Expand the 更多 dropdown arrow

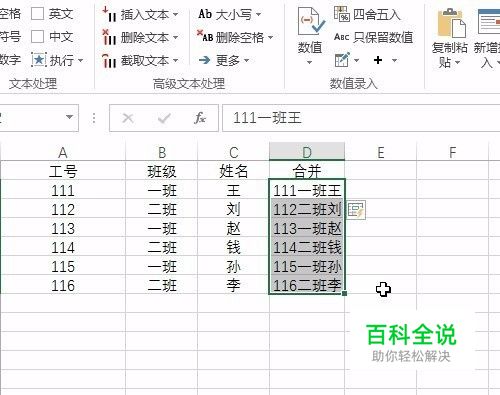[x=247, y=61]
